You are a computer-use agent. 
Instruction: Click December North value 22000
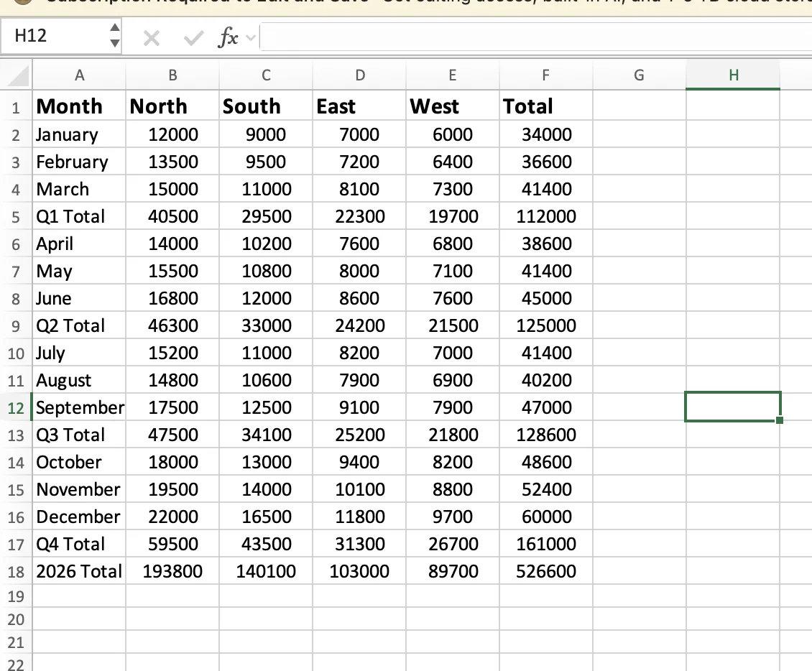pos(172,517)
